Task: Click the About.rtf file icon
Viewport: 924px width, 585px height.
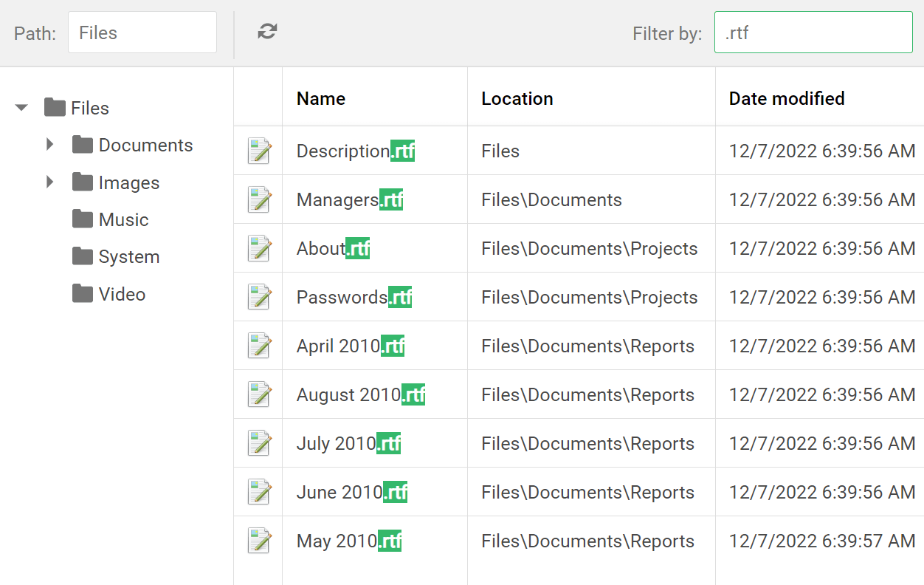Action: click(x=259, y=248)
